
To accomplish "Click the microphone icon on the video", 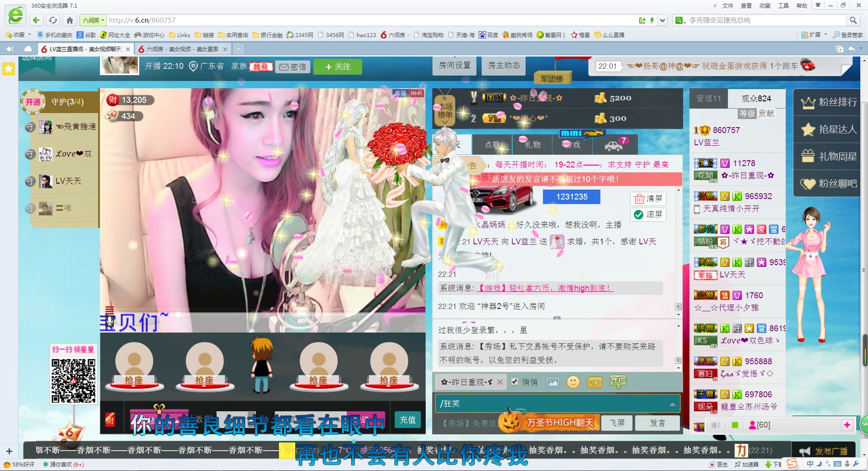I will pyautogui.click(x=109, y=322).
